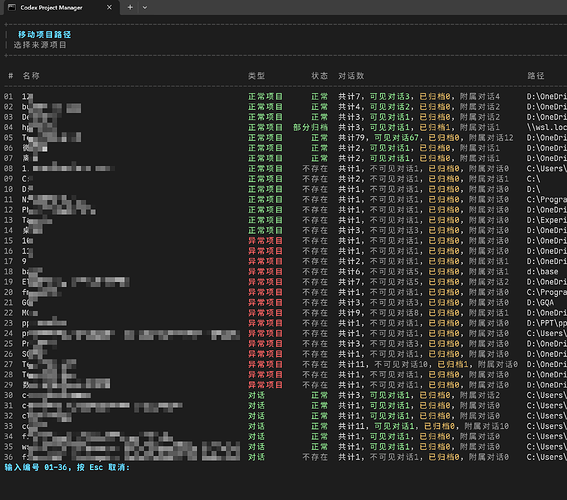Click the 路径 column header
The width and height of the screenshot is (567, 500).
[536, 76]
